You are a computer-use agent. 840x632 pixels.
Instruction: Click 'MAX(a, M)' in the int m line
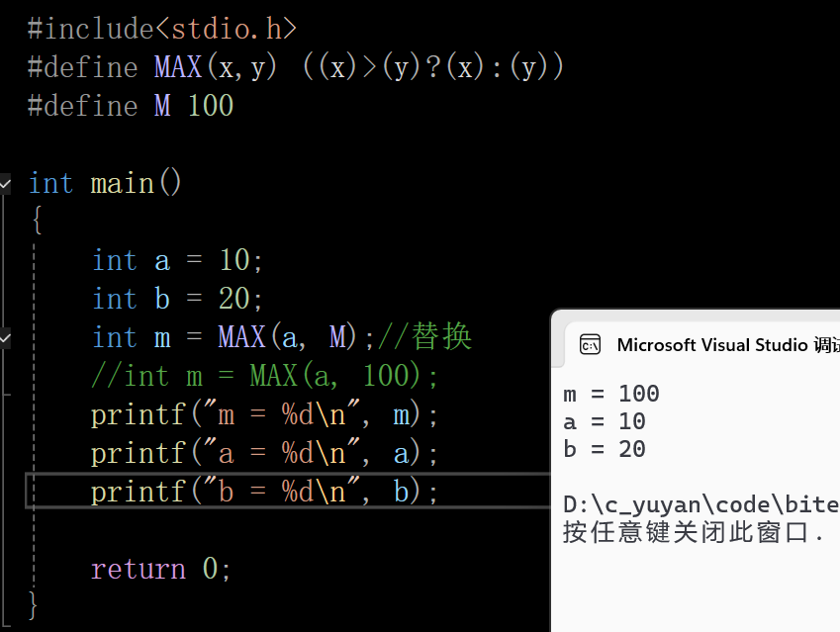pos(288,337)
